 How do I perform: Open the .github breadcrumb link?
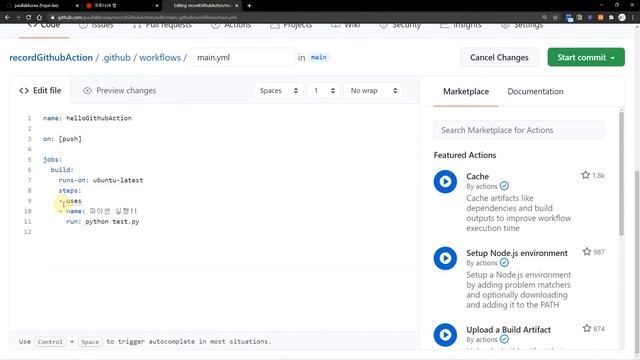[x=116, y=58]
